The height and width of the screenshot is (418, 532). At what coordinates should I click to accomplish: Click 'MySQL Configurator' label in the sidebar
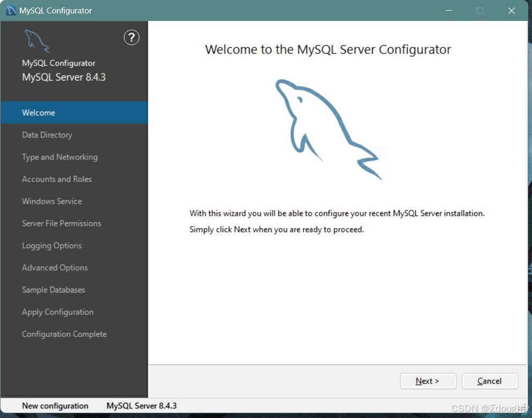58,63
